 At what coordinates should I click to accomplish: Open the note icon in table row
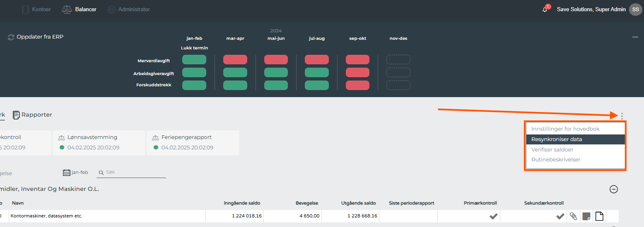tap(586, 216)
